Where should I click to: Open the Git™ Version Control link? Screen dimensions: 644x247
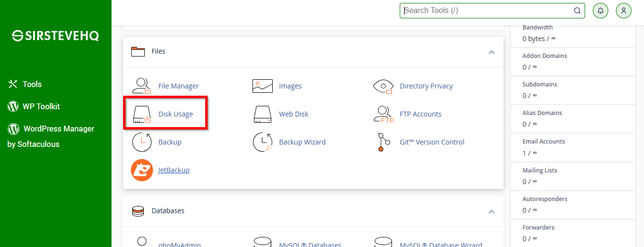(432, 142)
